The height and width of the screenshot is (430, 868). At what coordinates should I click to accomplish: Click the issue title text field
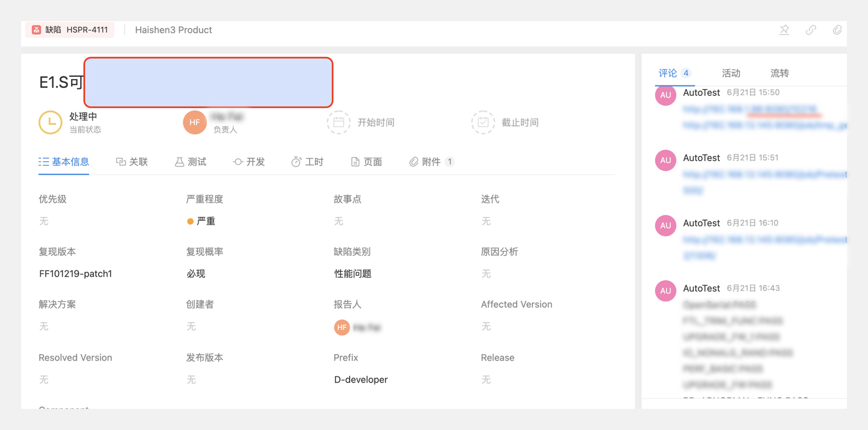pyautogui.click(x=208, y=82)
